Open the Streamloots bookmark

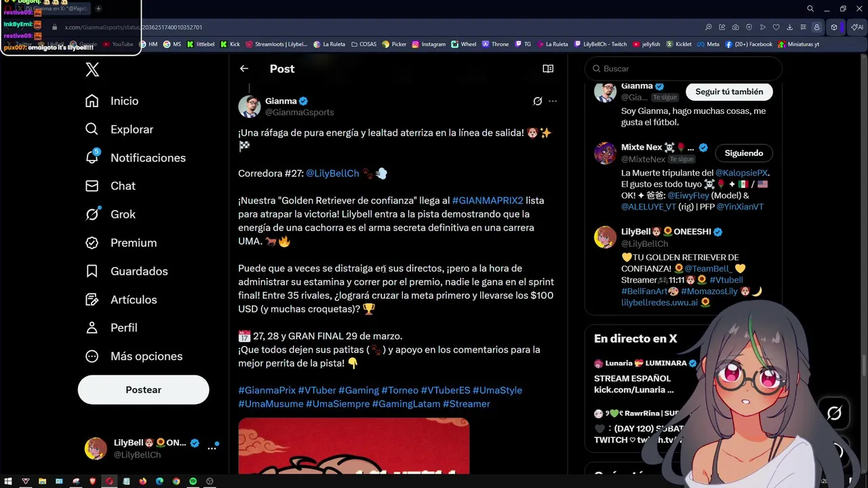(x=277, y=44)
